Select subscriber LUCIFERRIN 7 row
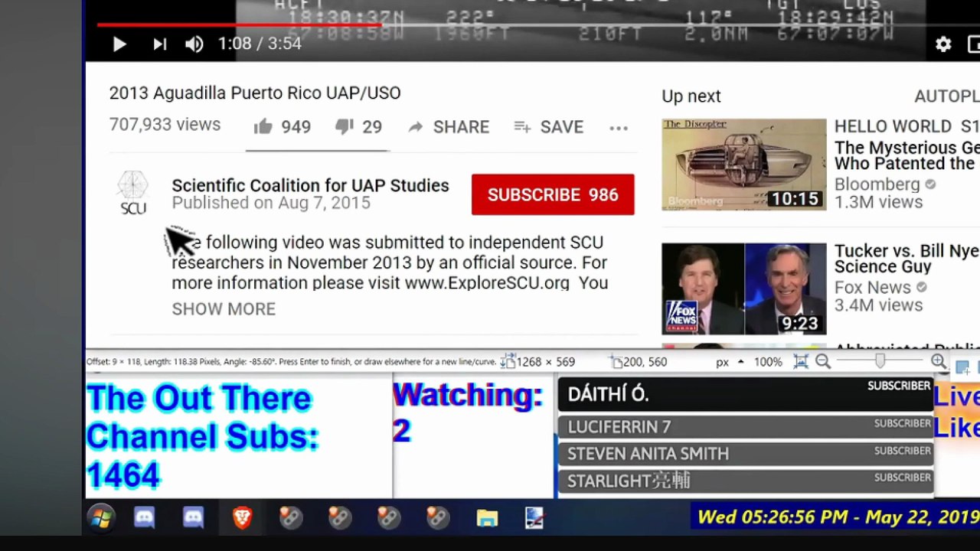 point(745,427)
